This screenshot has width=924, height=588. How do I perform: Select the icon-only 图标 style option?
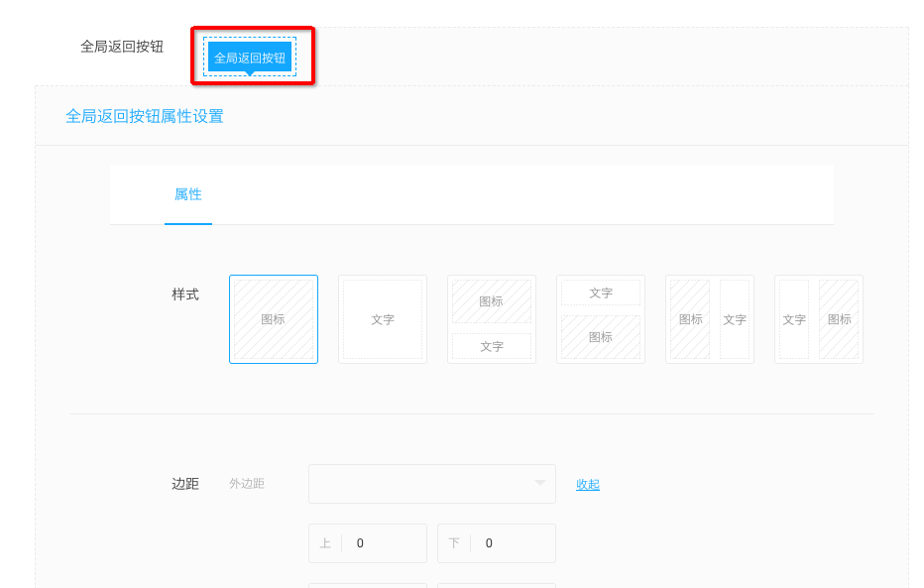274,319
